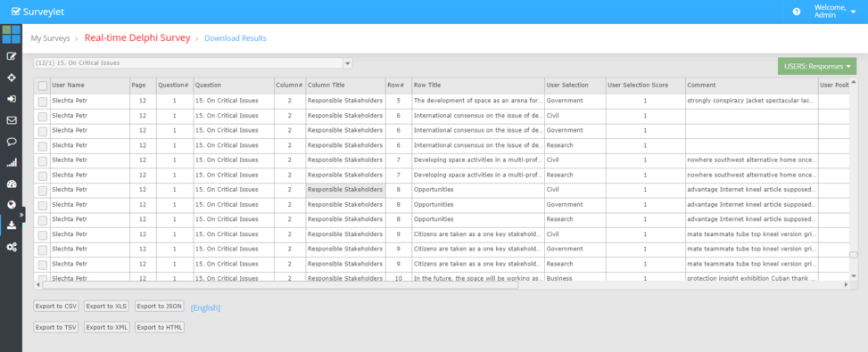The image size is (868, 352).
Task: Open the USERS: Responses dropdown button
Action: pos(816,66)
